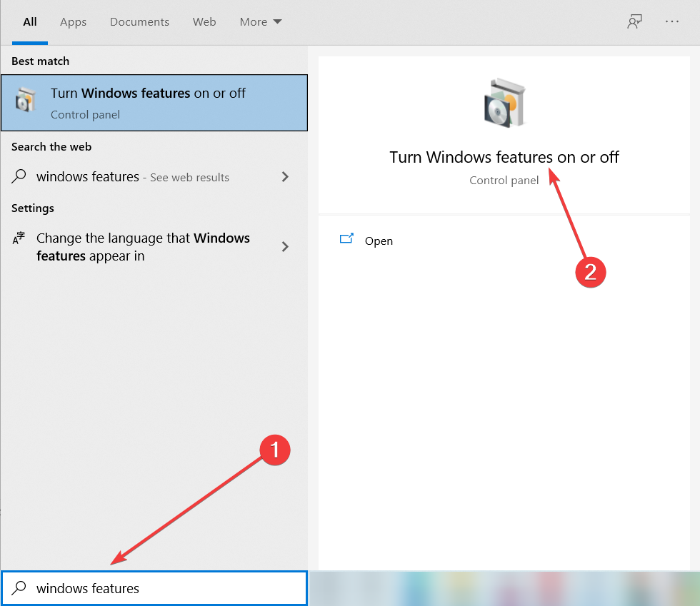Expand the language setting result chevron

(x=285, y=246)
